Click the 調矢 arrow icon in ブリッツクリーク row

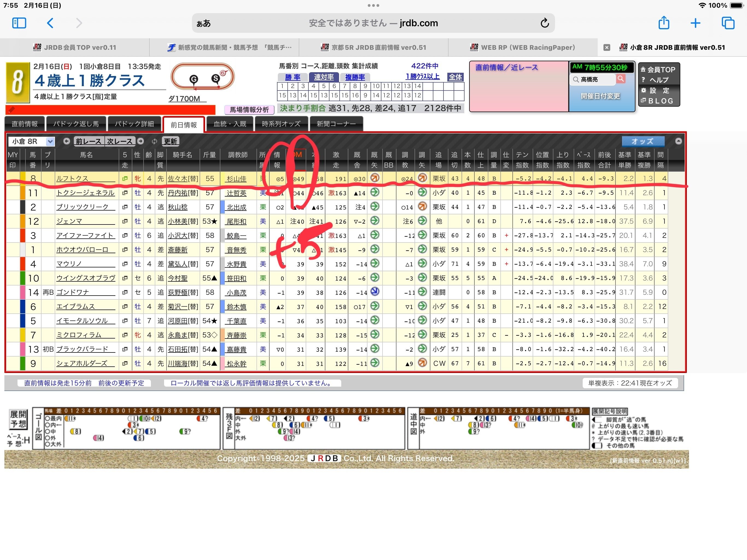pos(422,206)
